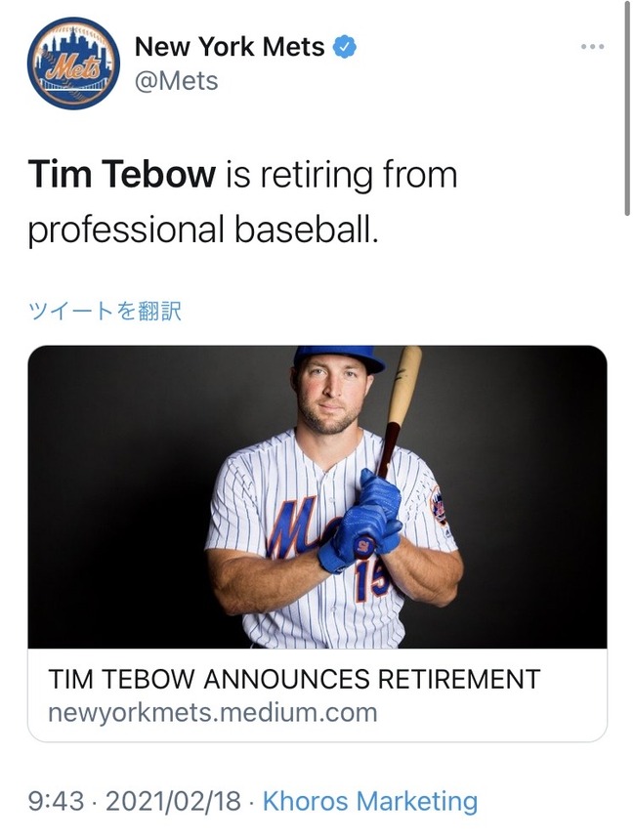Click the Khoros Marketing source link

(x=370, y=802)
